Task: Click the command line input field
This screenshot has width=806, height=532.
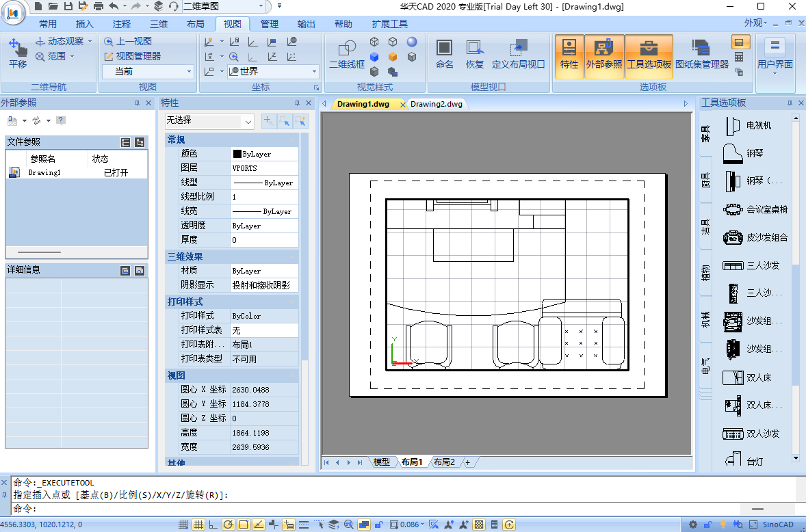Action: pyautogui.click(x=375, y=509)
